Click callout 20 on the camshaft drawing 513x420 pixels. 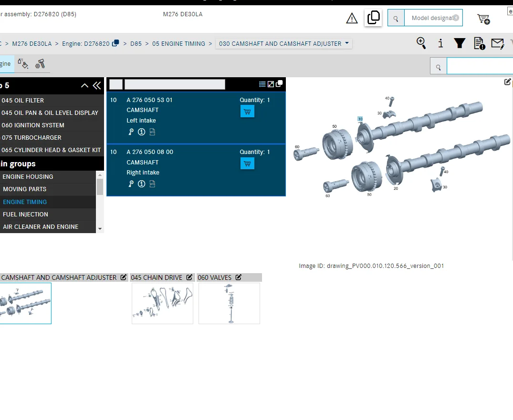396,188
